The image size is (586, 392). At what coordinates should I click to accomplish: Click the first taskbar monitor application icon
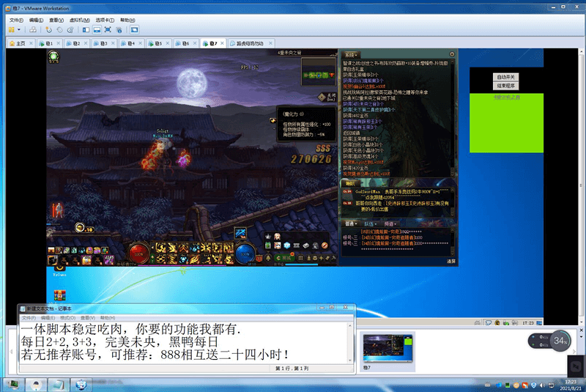[13, 385]
